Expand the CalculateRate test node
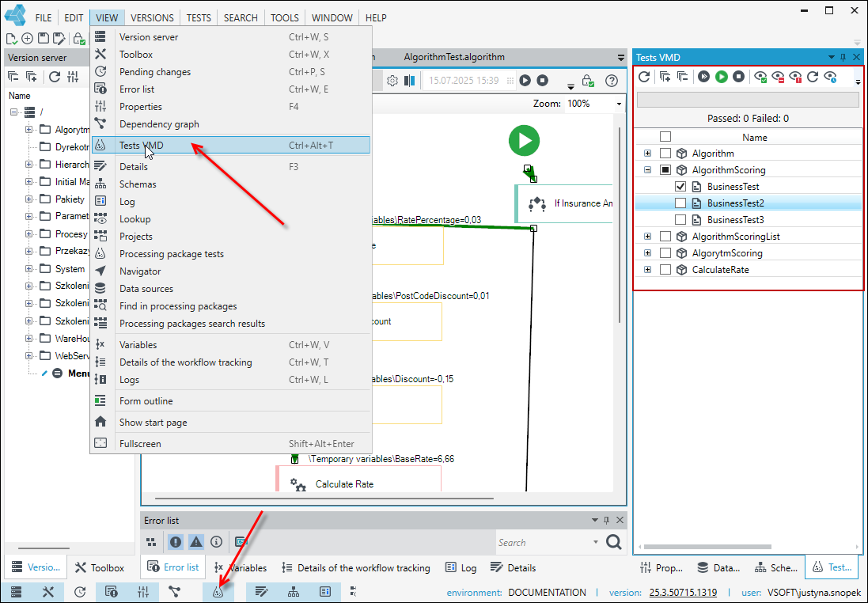Screen dimensions: 868x603 tap(648, 270)
